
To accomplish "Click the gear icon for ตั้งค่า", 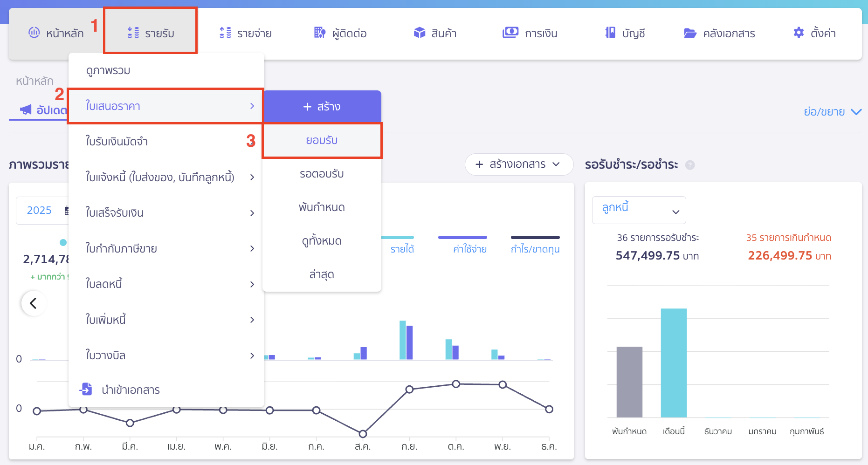I will 798,33.
